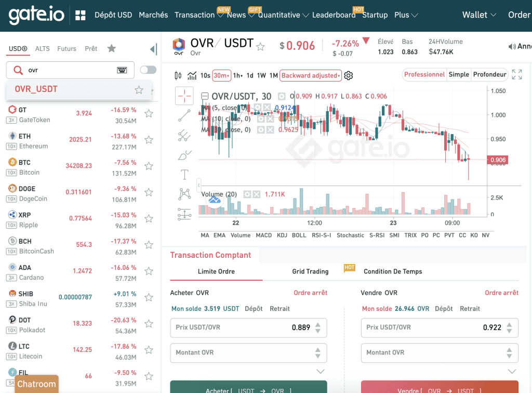The height and width of the screenshot is (393, 532).
Task: Open the 30m interval dropdown
Action: click(221, 75)
